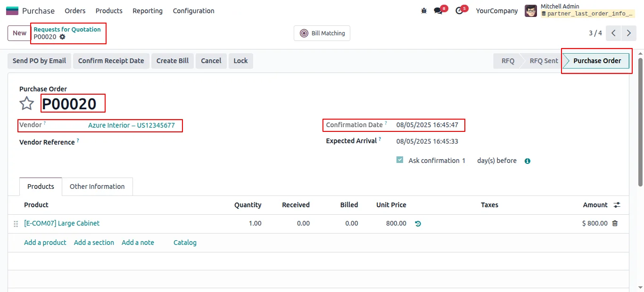Open the Orders menu

(75, 11)
